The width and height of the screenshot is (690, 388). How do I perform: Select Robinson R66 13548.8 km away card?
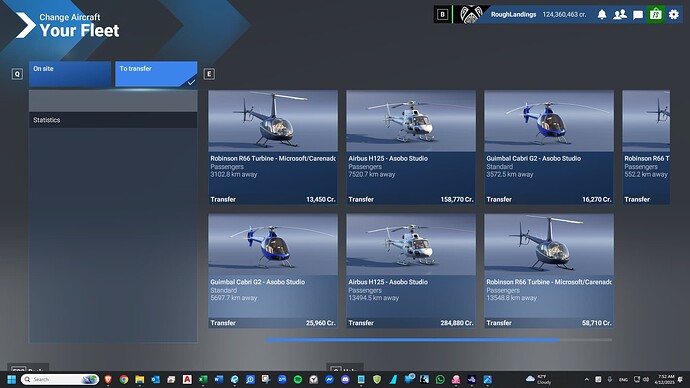tap(549, 271)
